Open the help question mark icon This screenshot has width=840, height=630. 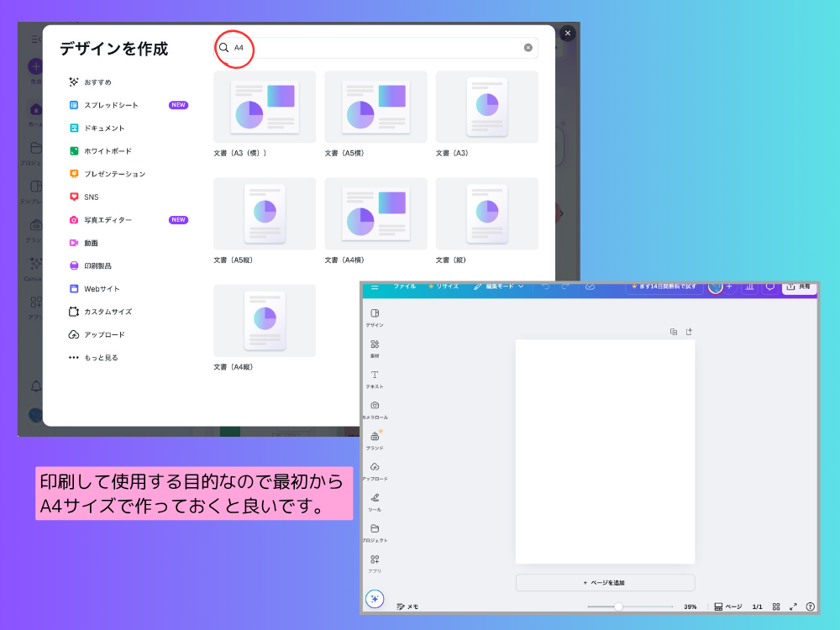[x=810, y=606]
